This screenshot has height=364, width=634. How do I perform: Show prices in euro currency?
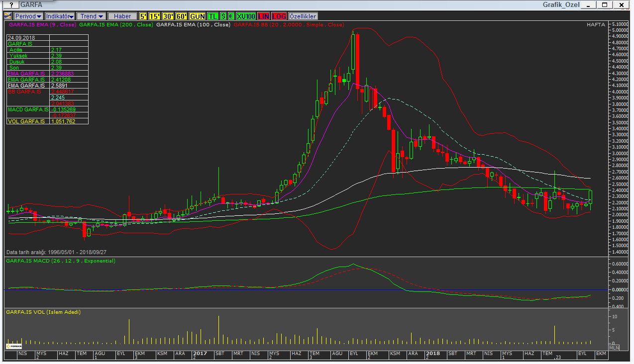[x=231, y=16]
